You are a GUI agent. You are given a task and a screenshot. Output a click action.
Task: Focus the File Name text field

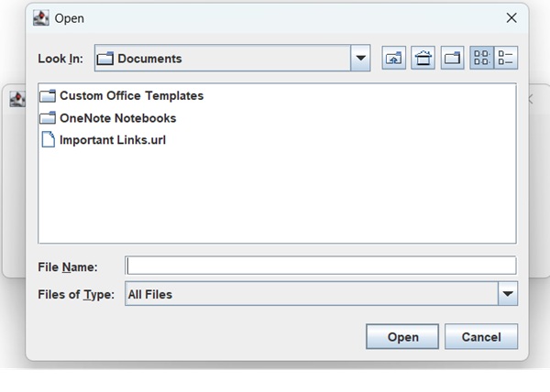321,266
